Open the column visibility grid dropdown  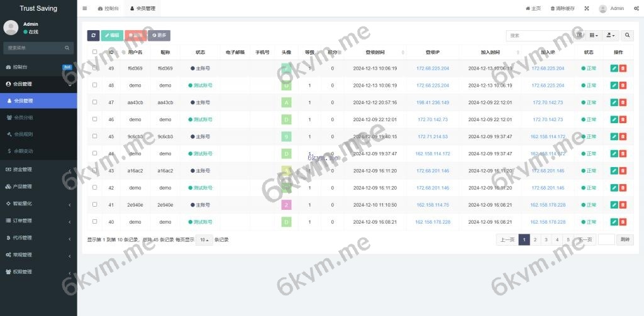click(x=593, y=36)
